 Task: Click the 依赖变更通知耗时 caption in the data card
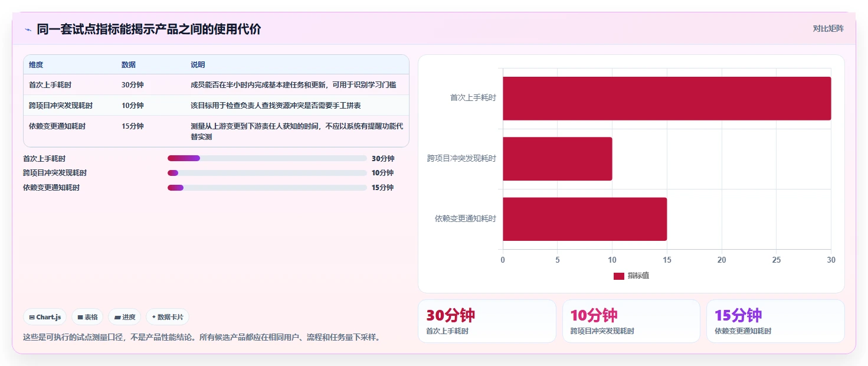coord(742,331)
